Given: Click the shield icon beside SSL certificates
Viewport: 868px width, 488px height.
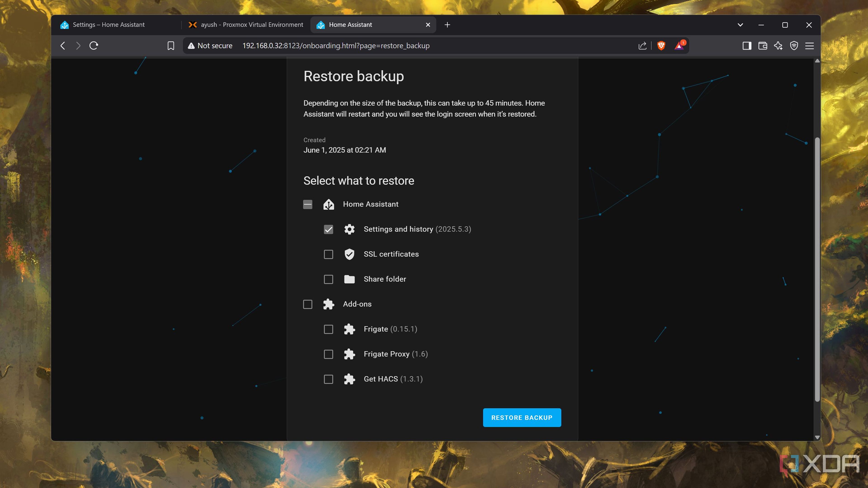Looking at the screenshot, I should 349,254.
